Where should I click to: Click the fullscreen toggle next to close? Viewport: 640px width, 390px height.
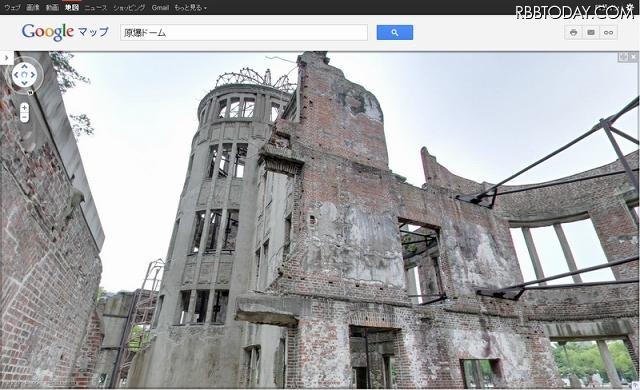pyautogui.click(x=623, y=57)
